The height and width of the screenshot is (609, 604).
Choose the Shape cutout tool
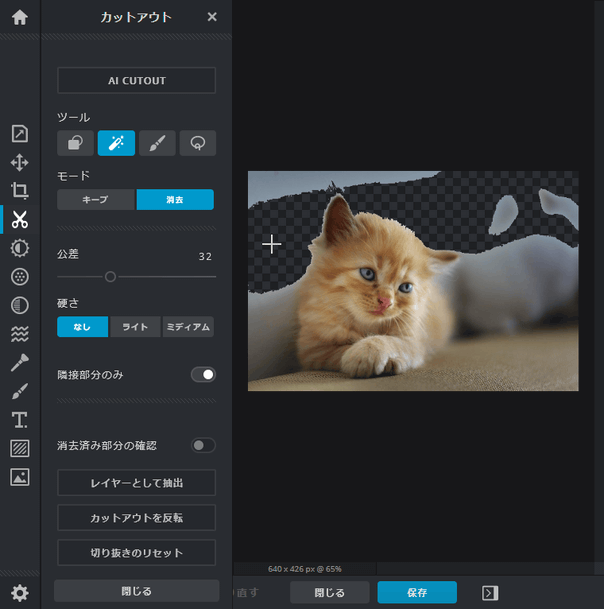click(x=75, y=143)
